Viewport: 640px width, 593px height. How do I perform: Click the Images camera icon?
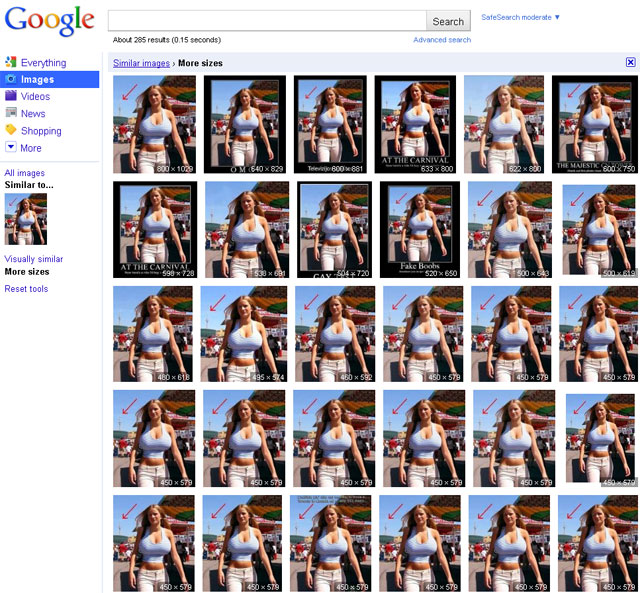pyautogui.click(x=10, y=80)
